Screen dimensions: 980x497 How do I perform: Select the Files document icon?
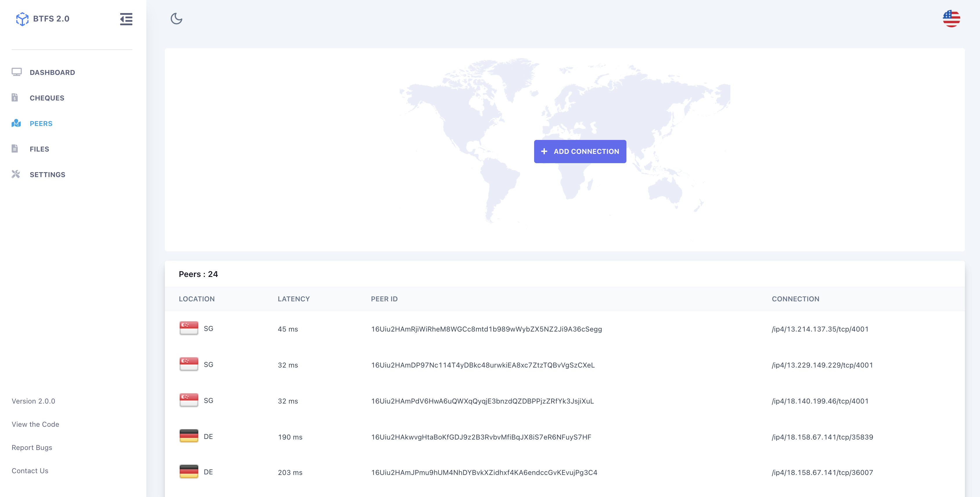[x=15, y=148]
